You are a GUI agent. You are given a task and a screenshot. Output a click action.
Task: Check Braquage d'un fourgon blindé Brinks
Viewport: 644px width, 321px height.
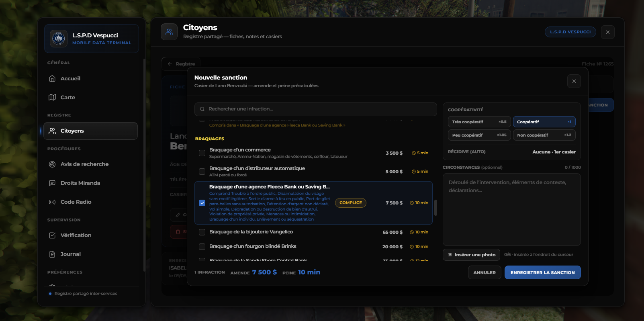tap(202, 247)
